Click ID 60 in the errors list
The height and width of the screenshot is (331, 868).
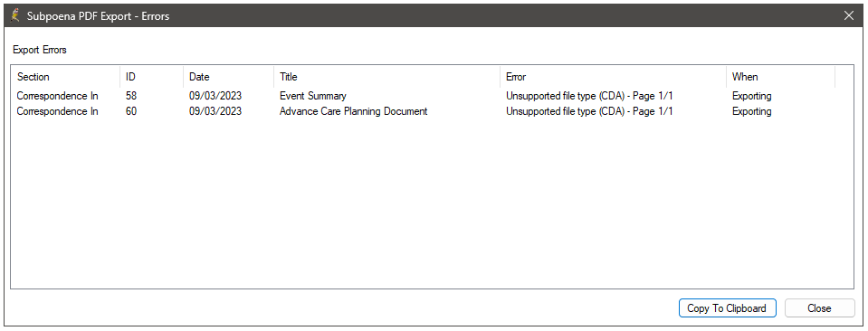(131, 110)
